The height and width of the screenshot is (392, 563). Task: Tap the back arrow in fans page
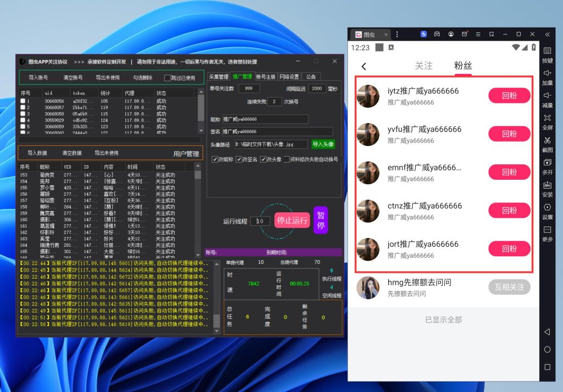(364, 67)
